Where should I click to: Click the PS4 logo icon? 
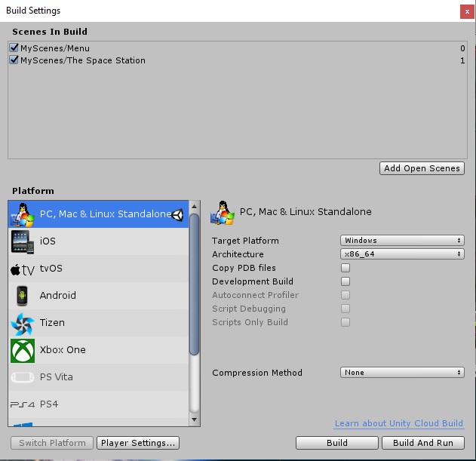click(x=23, y=404)
